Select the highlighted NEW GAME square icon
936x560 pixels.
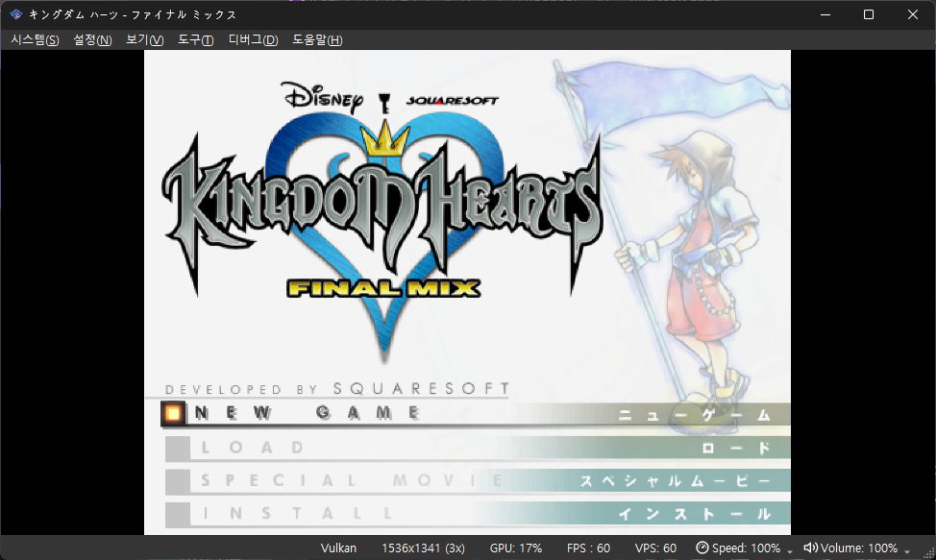(173, 413)
